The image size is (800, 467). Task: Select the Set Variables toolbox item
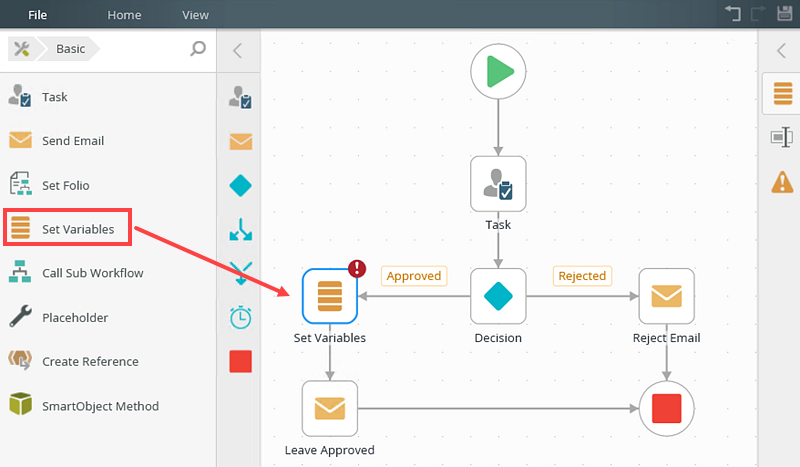pos(67,228)
